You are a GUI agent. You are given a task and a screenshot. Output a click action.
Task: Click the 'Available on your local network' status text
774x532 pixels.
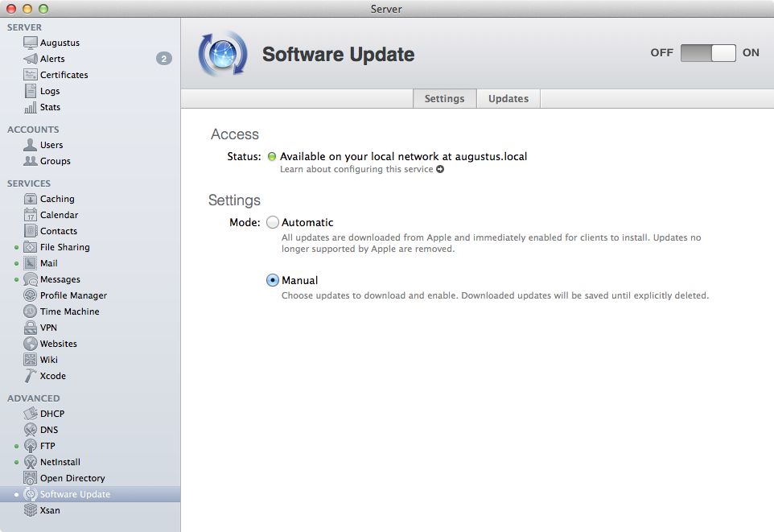tap(403, 157)
